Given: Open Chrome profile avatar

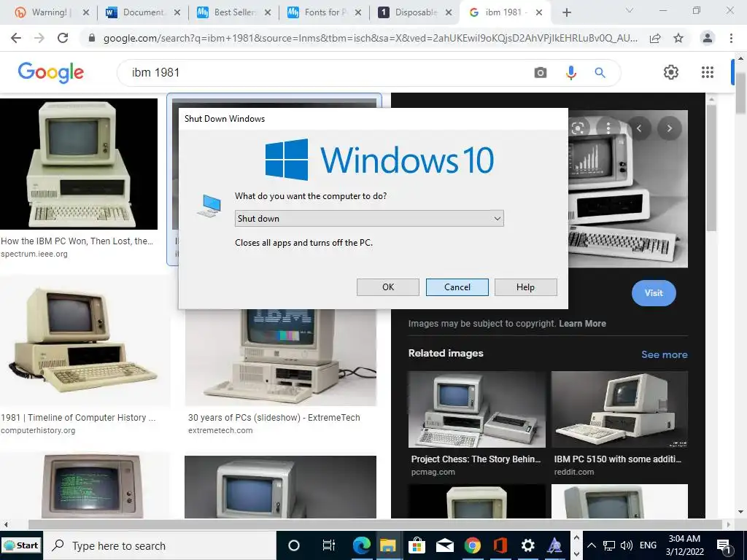Looking at the screenshot, I should click(708, 38).
